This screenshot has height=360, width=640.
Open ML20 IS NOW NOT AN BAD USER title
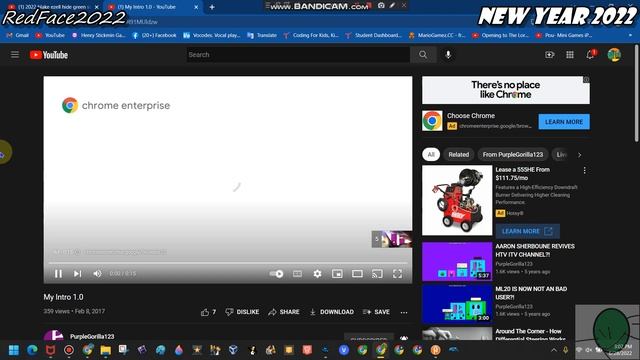click(531, 293)
